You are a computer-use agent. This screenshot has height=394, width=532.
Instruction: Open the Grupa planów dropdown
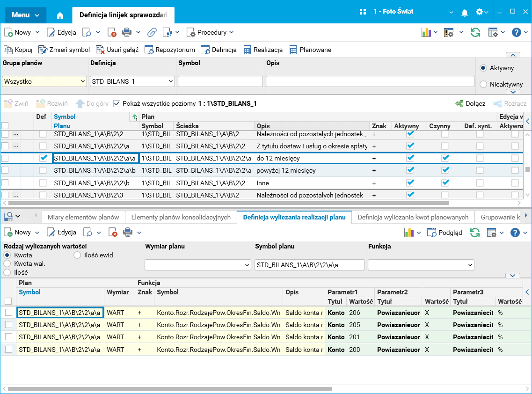(x=44, y=81)
